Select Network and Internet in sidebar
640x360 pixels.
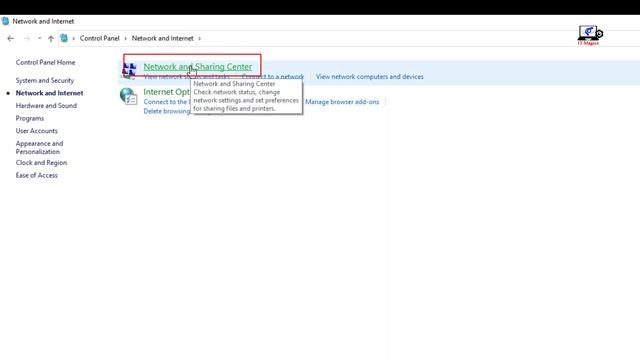[49, 93]
